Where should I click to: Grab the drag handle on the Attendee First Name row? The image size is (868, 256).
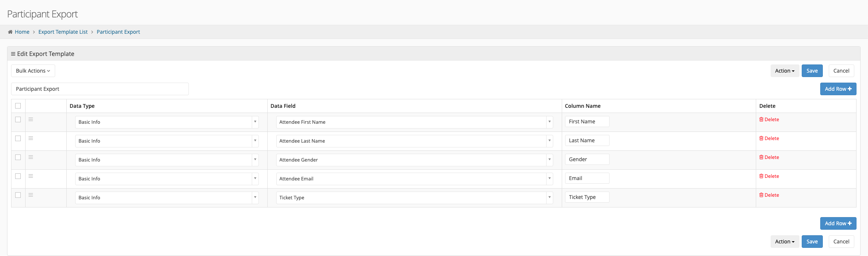click(31, 119)
